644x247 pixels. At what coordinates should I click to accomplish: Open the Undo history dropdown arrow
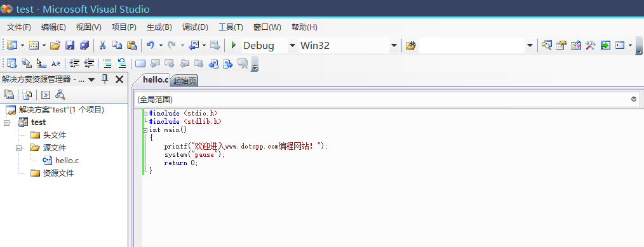(x=161, y=46)
